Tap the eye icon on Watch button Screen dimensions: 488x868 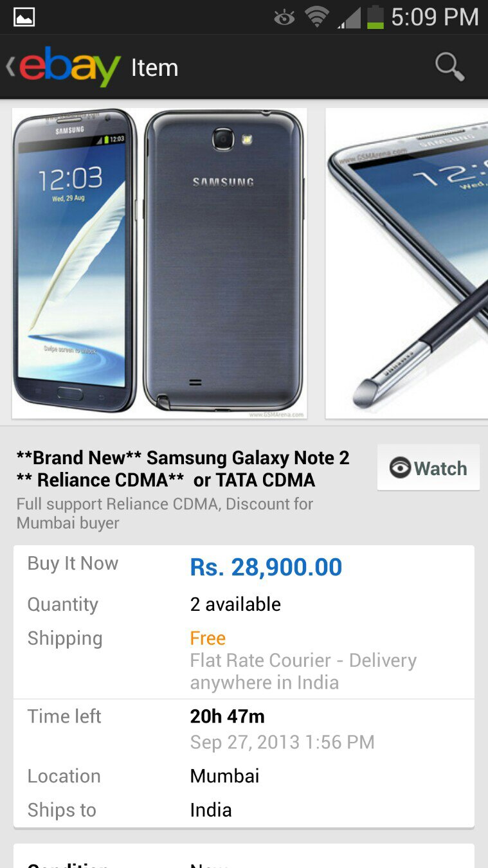pyautogui.click(x=400, y=468)
